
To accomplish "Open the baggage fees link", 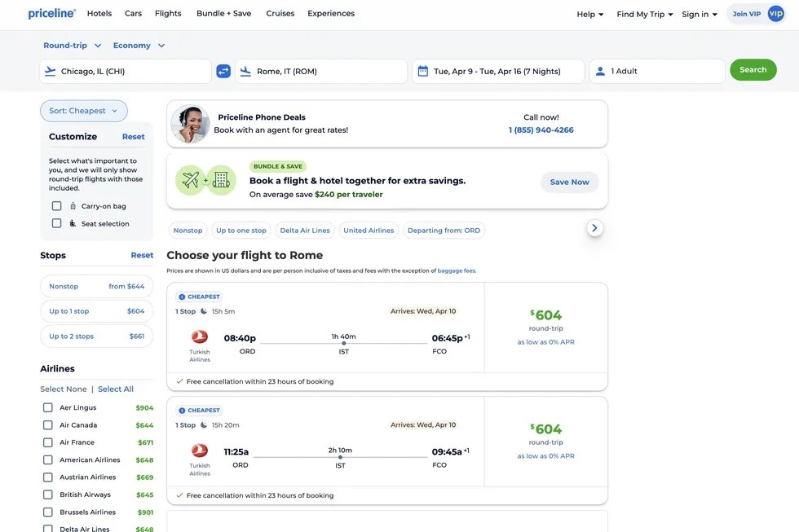I will click(457, 270).
